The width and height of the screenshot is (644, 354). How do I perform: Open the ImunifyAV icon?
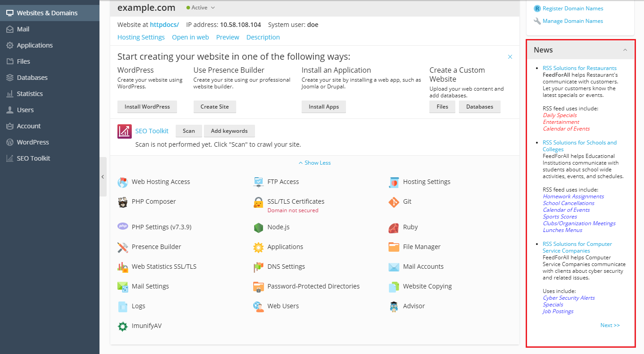pyautogui.click(x=123, y=326)
